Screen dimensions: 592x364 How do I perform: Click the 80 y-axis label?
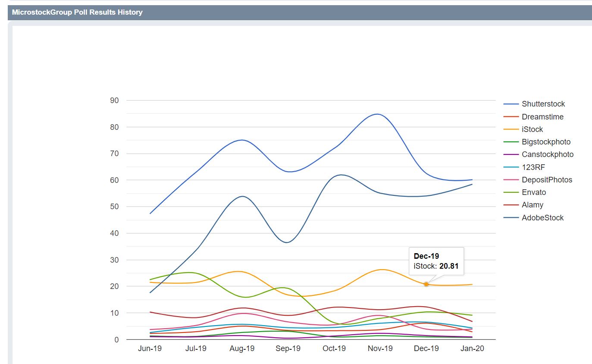click(x=115, y=127)
